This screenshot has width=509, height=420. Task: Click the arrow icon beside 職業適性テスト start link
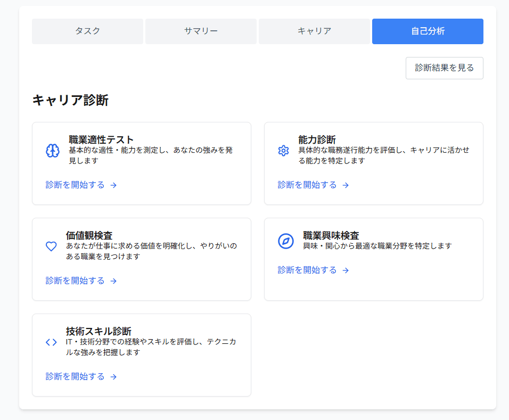pos(113,185)
